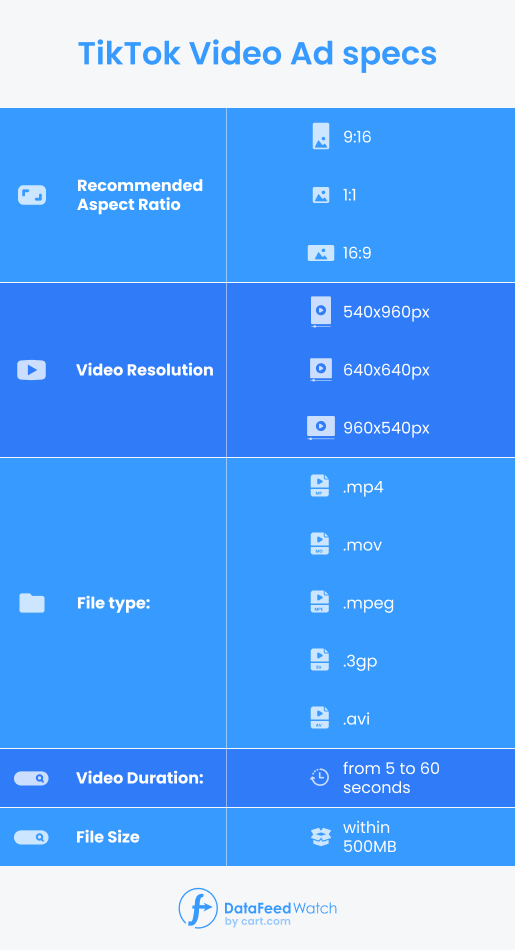Click the within 500MB text
The height and width of the screenshot is (950, 515).
click(370, 837)
